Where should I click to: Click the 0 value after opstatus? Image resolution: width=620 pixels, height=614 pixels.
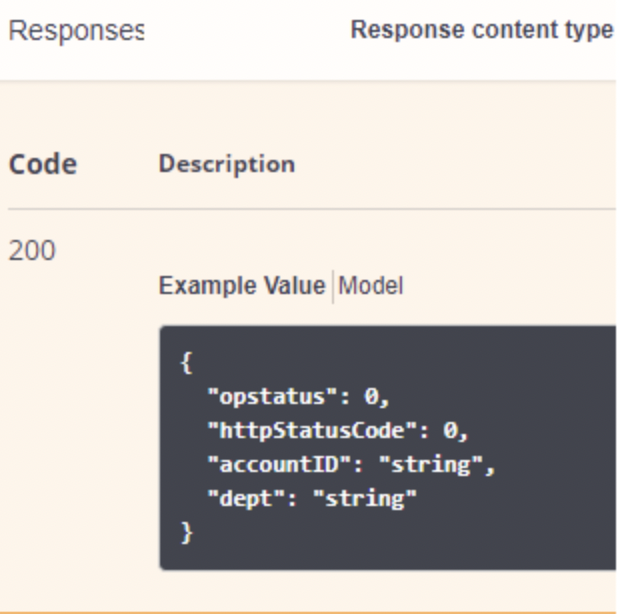pyautogui.click(x=371, y=397)
